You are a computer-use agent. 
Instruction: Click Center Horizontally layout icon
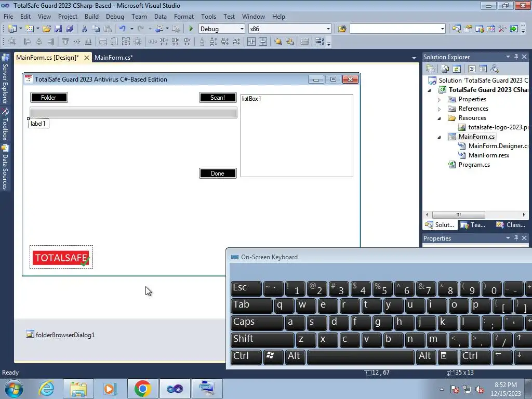[251, 42]
